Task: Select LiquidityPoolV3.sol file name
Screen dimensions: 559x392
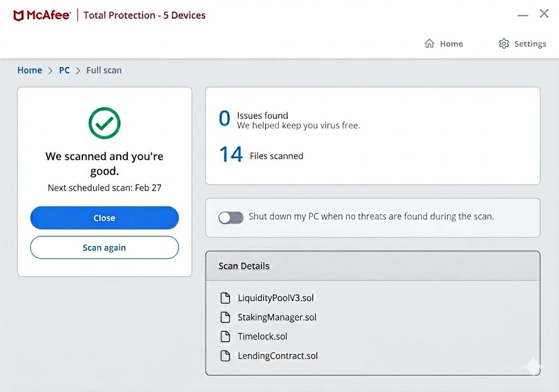Action: (276, 298)
